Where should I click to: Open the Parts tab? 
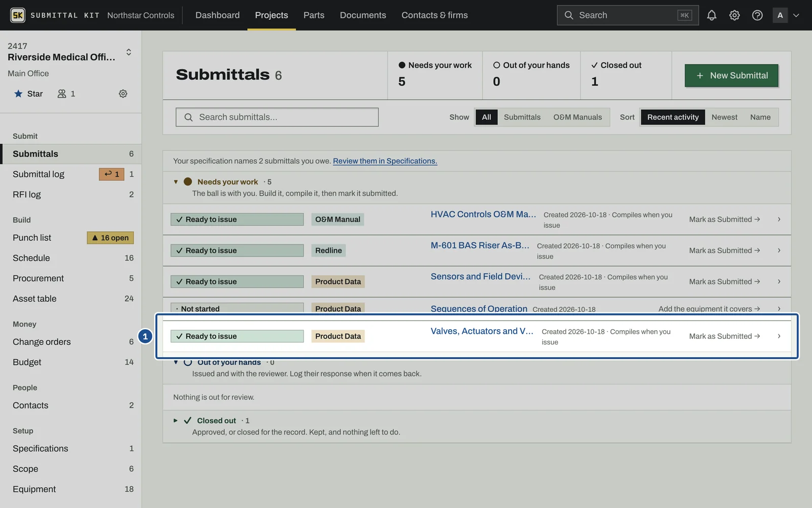pyautogui.click(x=314, y=15)
